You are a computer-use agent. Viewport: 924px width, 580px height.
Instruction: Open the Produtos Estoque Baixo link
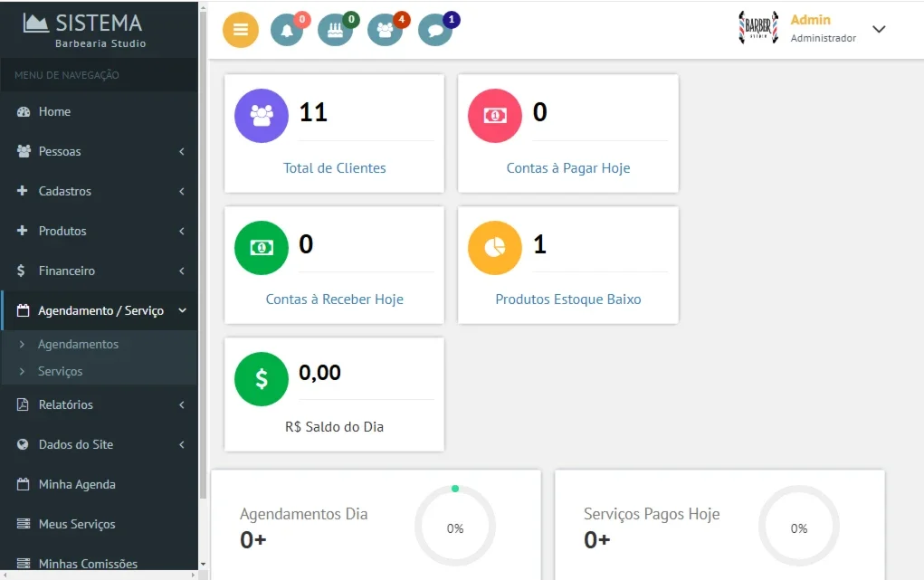click(568, 300)
